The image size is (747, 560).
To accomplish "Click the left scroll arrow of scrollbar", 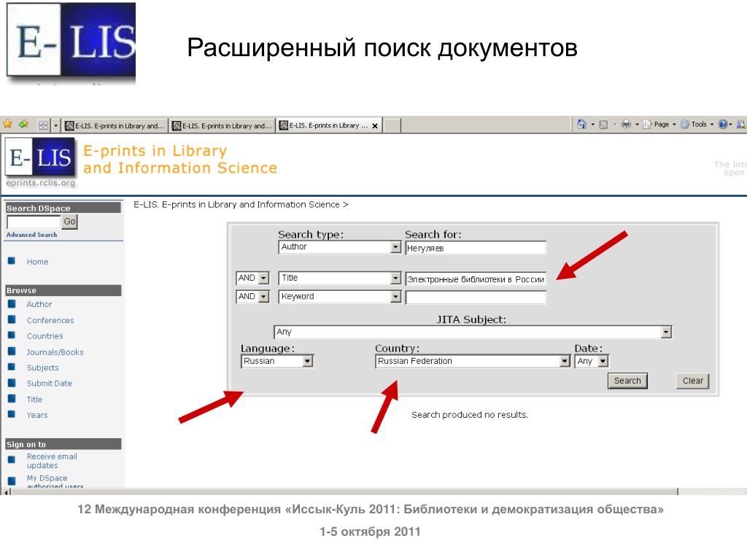I will [6, 492].
